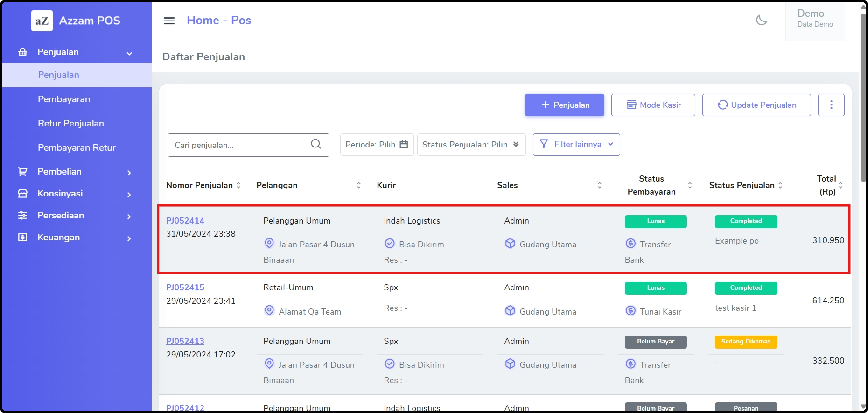The image size is (868, 413).
Task: Open the Retur Penjualan menu item
Action: coord(71,123)
